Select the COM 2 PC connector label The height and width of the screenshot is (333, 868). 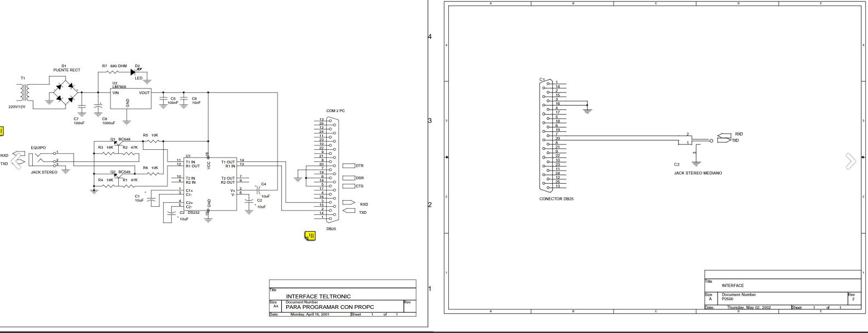pyautogui.click(x=335, y=111)
